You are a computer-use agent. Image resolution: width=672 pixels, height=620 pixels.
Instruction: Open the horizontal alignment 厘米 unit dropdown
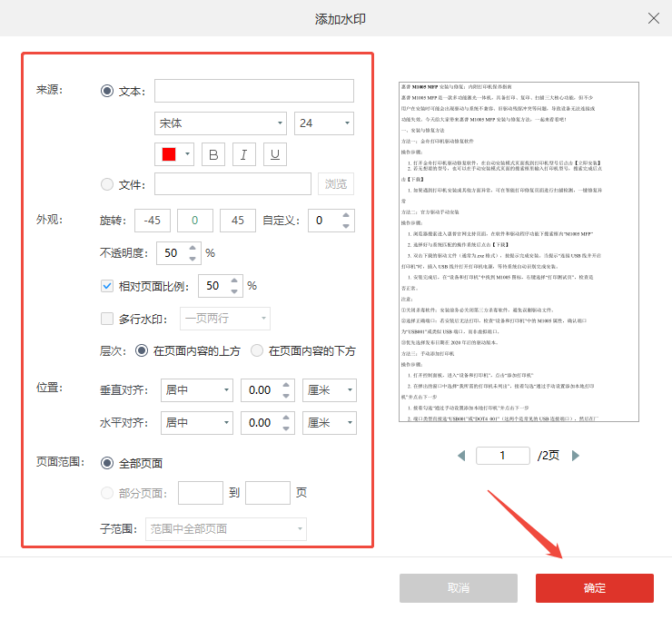tap(329, 423)
